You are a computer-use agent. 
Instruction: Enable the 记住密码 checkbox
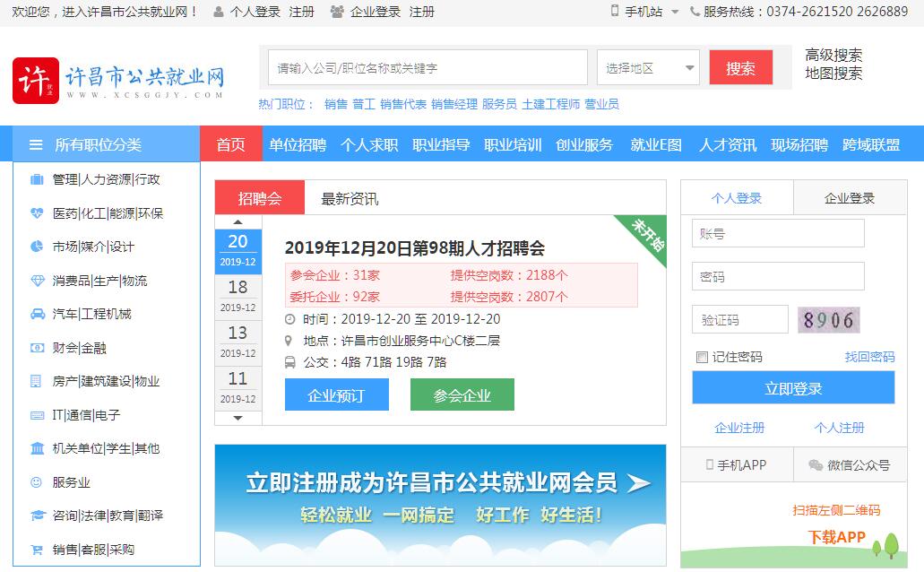[702, 357]
